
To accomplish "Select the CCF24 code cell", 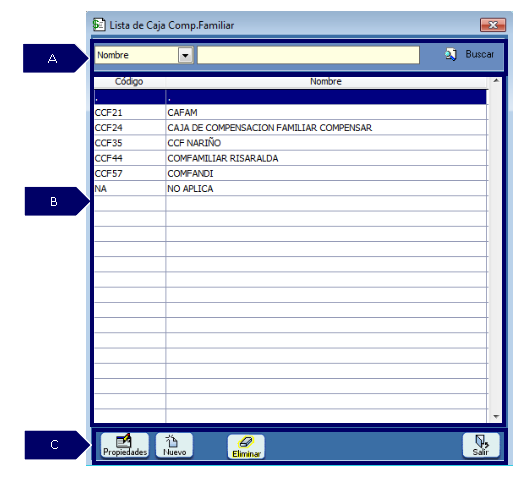I will (130, 128).
